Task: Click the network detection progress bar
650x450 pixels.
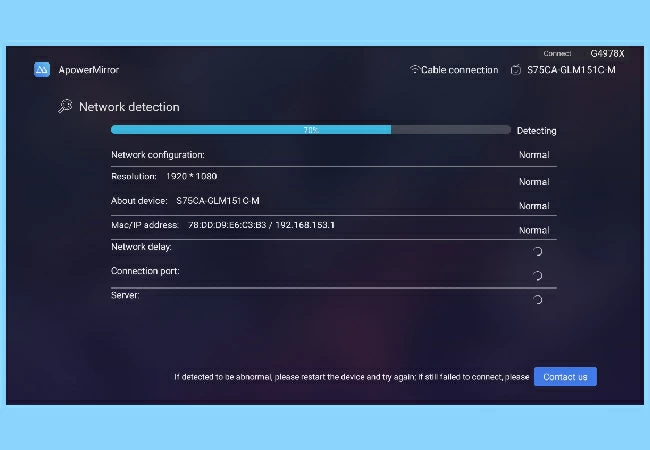Action: click(311, 130)
